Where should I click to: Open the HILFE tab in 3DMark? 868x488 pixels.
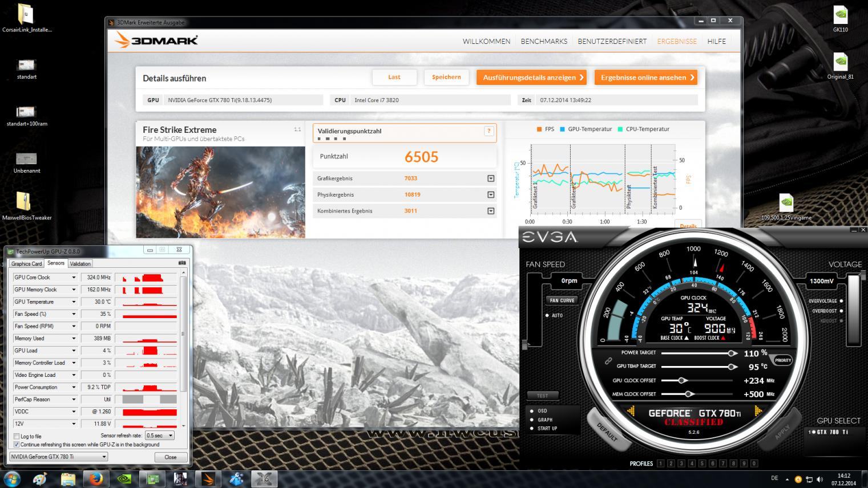716,41
